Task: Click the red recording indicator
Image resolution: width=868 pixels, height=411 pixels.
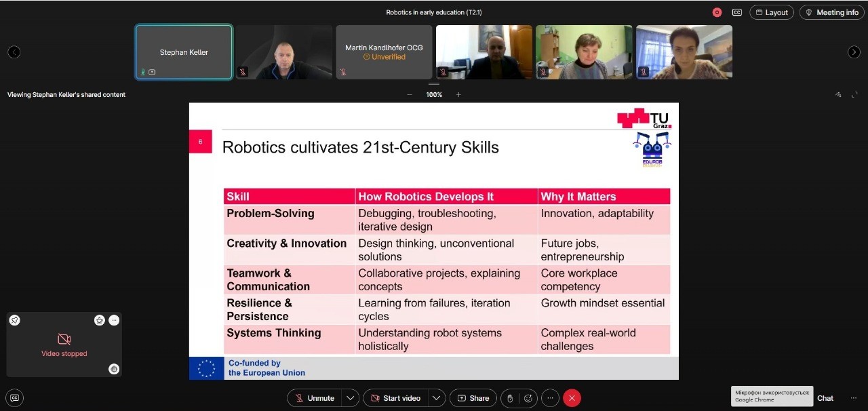Action: click(717, 12)
